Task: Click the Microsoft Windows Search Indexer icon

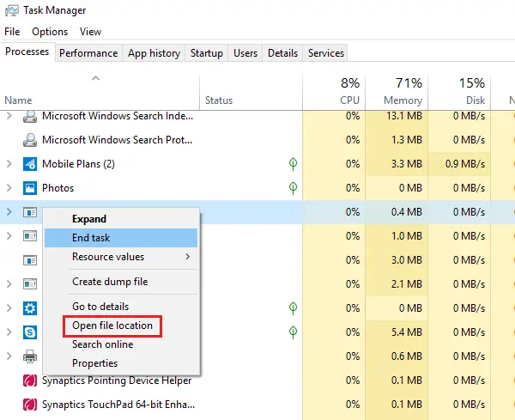Action: coord(30,116)
